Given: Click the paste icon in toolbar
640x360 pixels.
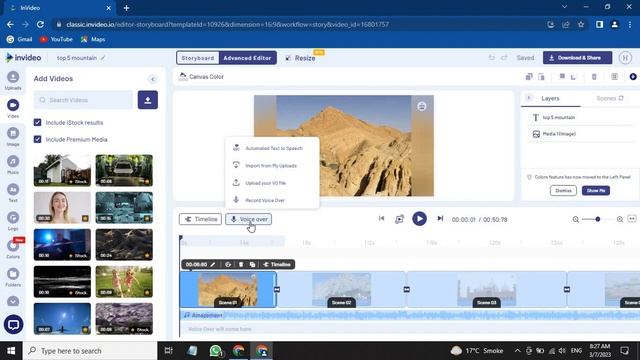Looking at the screenshot, I should (x=541, y=77).
